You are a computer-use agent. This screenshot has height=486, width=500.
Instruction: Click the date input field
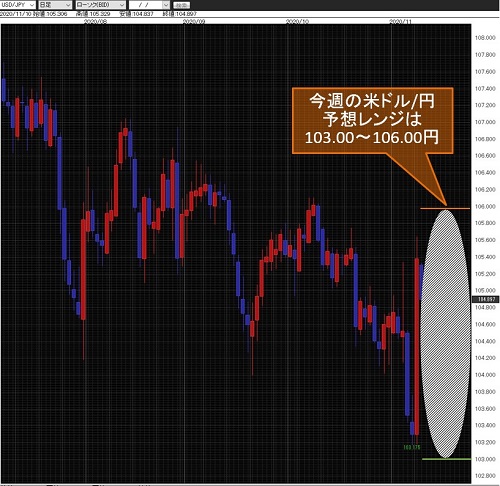[x=146, y=5]
